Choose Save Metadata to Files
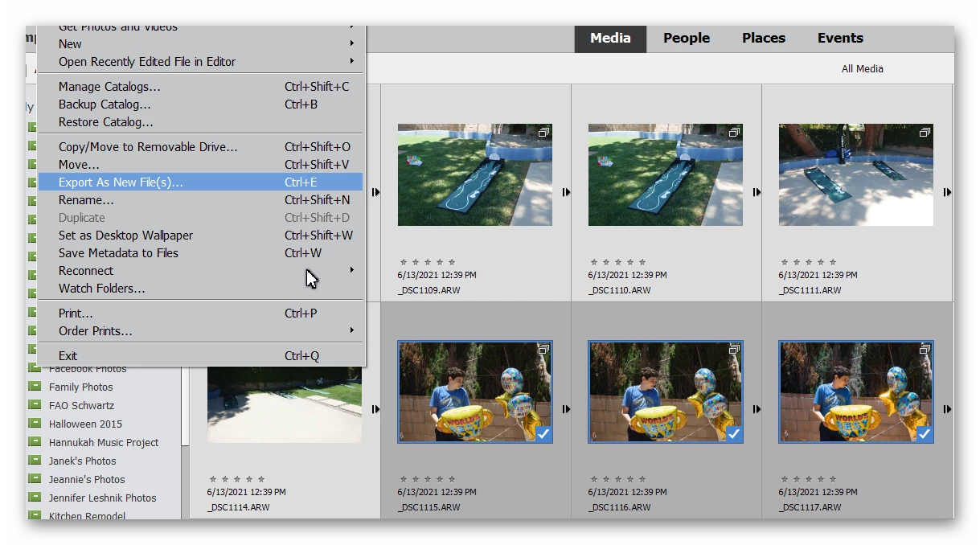Screen dimensions: 980x545 click(200, 253)
